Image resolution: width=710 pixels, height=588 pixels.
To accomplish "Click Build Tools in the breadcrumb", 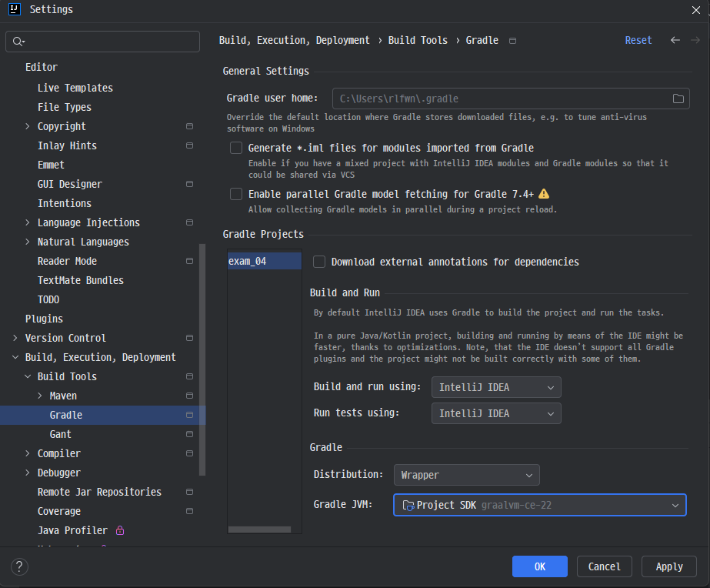I will pyautogui.click(x=418, y=40).
